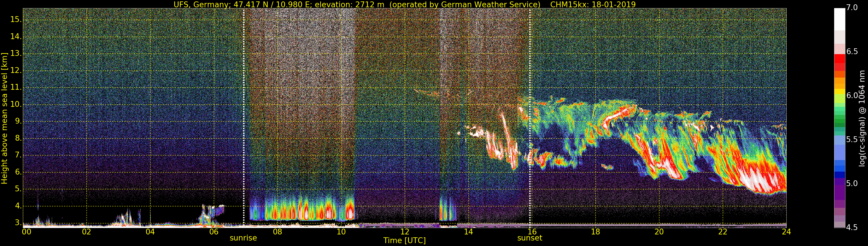Click the colorbar '6.5' value label

tap(852, 52)
